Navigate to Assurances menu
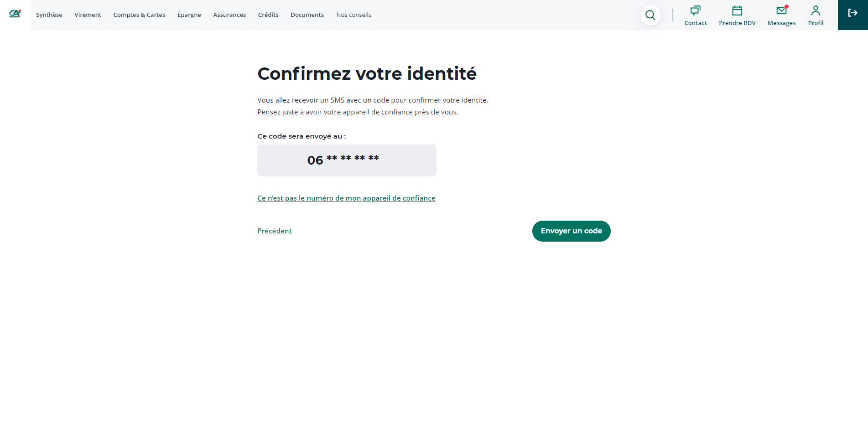The image size is (868, 434). tap(229, 15)
